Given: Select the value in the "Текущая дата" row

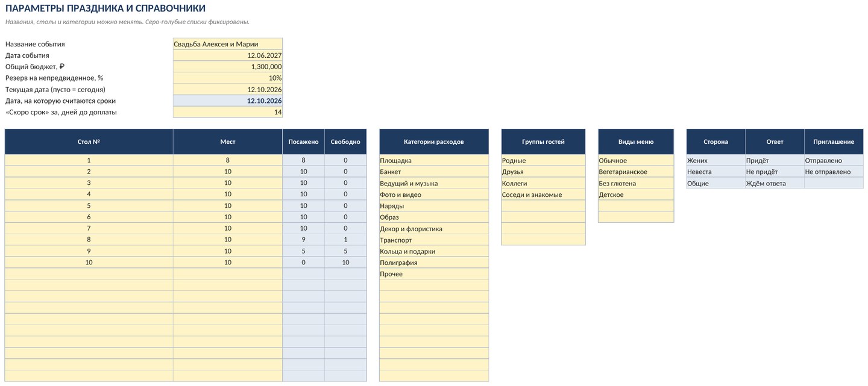Looking at the screenshot, I should 228,89.
